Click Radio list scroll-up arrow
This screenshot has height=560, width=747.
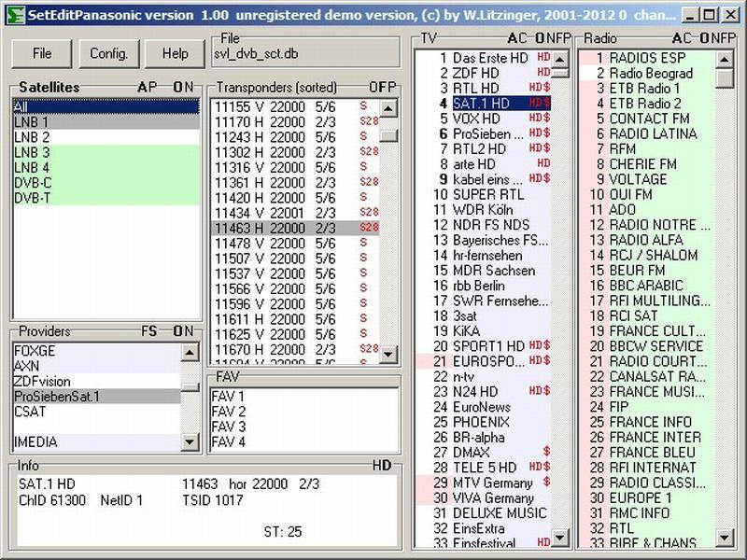click(x=725, y=60)
